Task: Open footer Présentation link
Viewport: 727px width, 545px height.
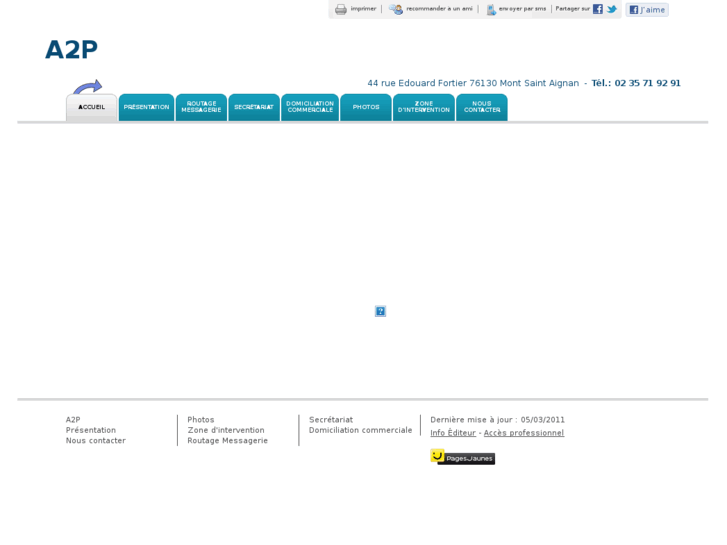Action: (x=91, y=430)
